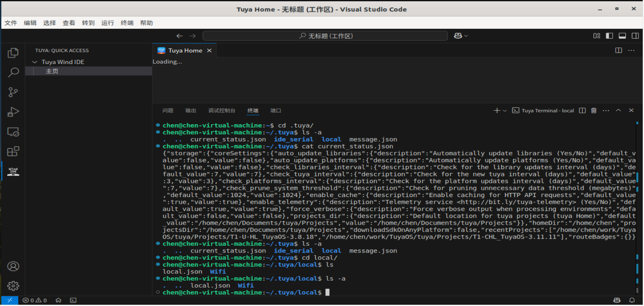This screenshot has height=306, width=644.
Task: Open the 终端 menu in menu bar
Action: coord(127,23)
